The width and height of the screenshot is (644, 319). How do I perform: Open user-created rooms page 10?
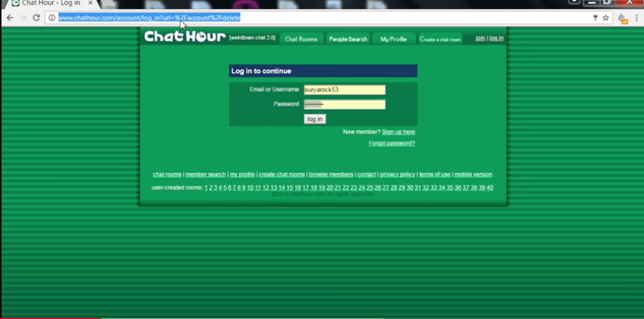250,188
